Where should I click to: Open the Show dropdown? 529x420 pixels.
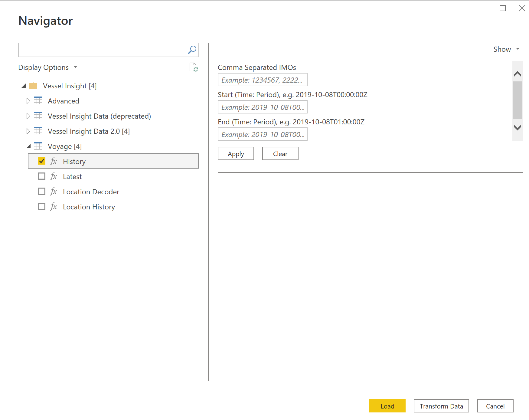[506, 49]
